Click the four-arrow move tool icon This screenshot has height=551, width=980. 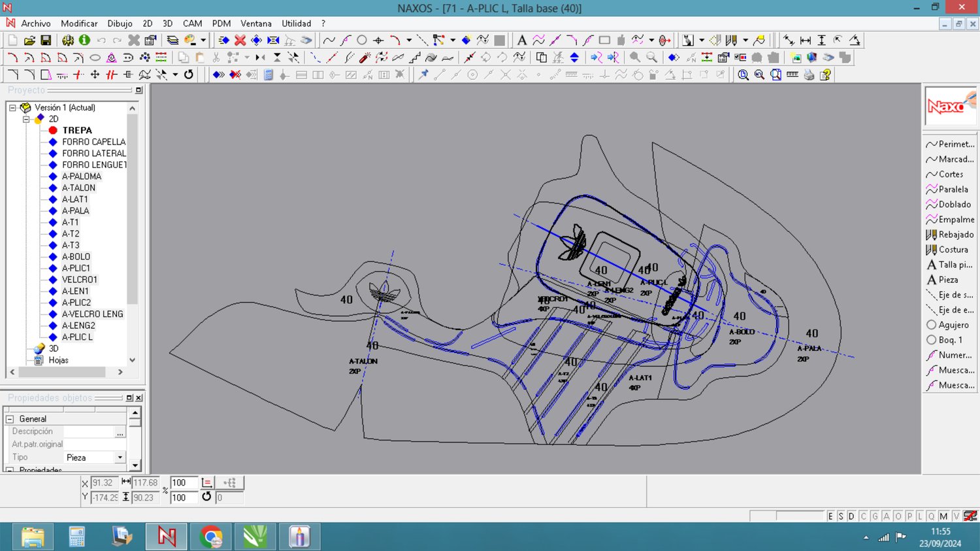[x=95, y=75]
